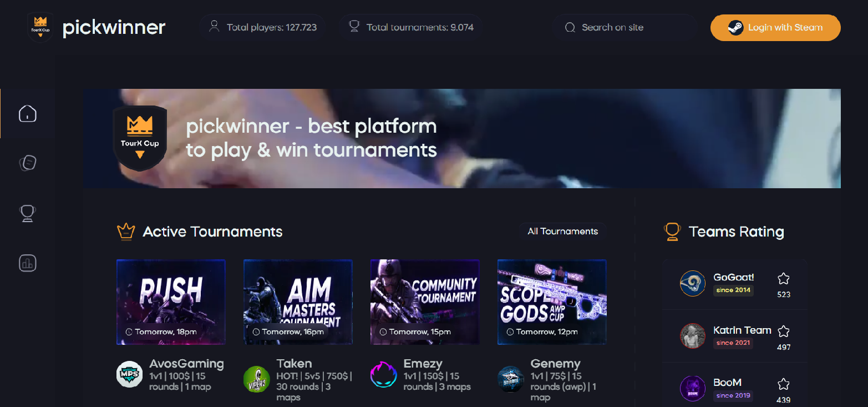Open the Community Tournament thumbnail
Image resolution: width=868 pixels, height=407 pixels.
click(425, 302)
